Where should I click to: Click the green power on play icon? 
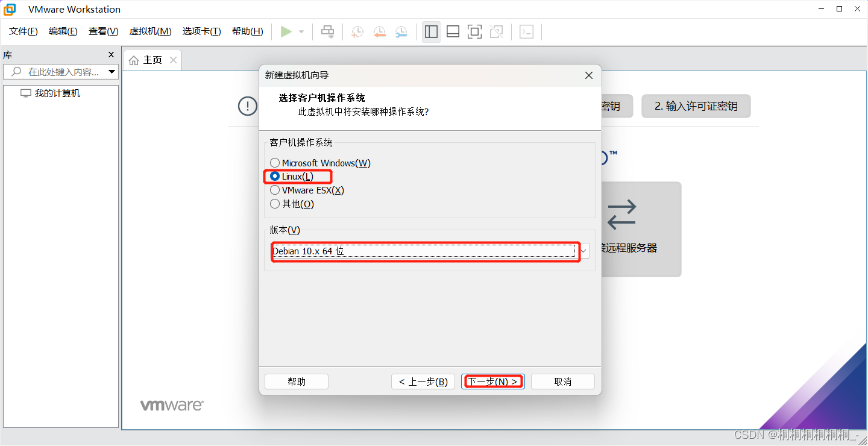tap(286, 31)
